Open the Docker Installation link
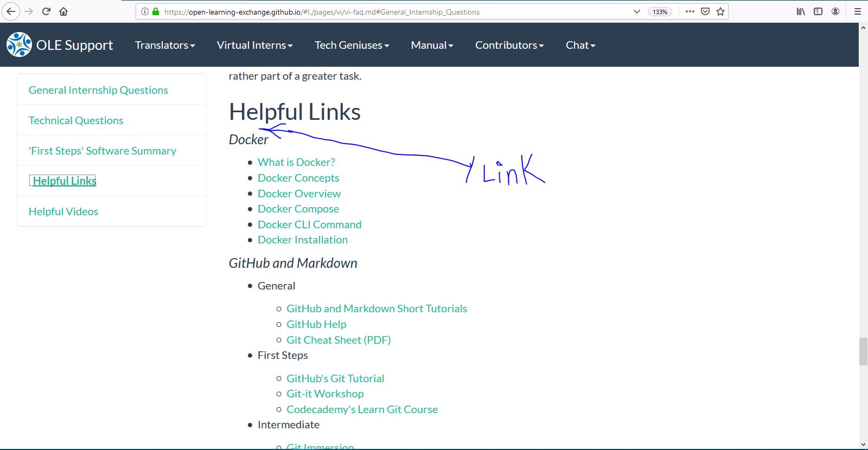The height and width of the screenshot is (450, 868). pyautogui.click(x=303, y=240)
